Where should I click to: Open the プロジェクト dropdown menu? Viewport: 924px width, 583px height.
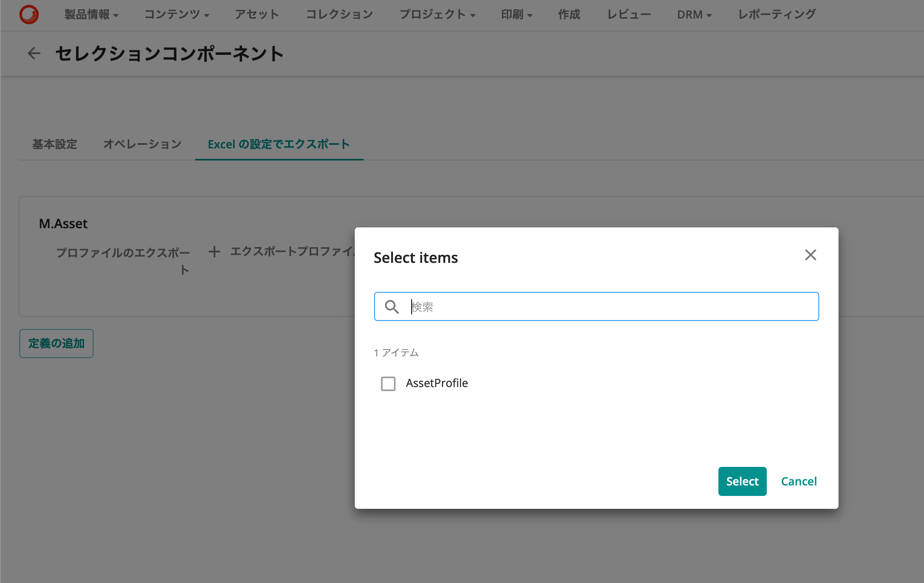click(x=437, y=15)
